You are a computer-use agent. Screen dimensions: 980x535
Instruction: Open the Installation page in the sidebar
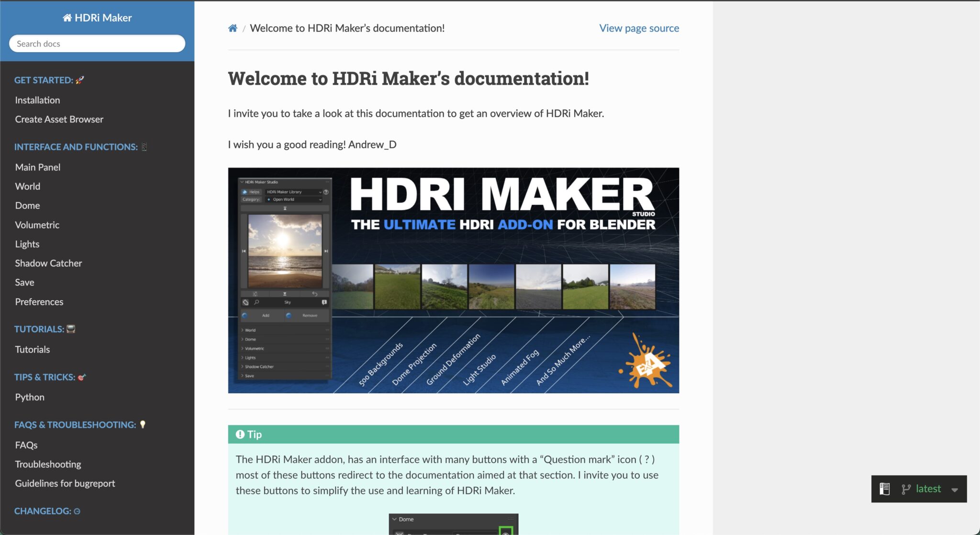click(37, 100)
